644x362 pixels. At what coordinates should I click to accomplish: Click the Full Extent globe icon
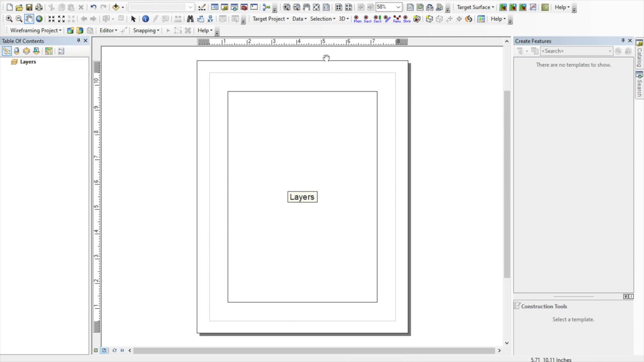[x=39, y=19]
